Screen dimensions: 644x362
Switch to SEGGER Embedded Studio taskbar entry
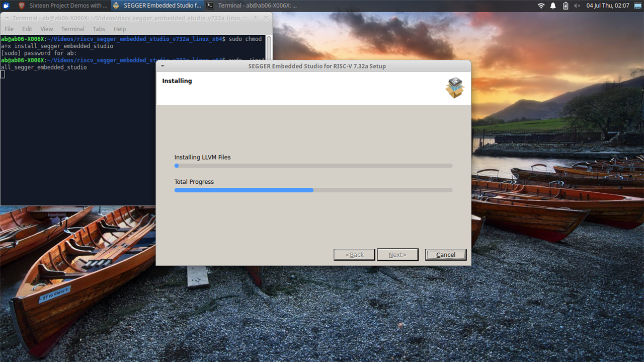[157, 6]
